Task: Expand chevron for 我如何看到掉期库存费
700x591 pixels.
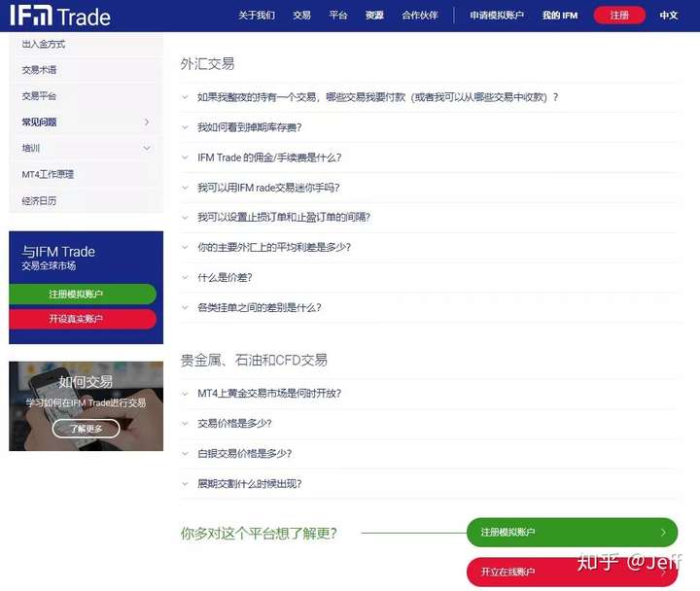Action: [185, 127]
